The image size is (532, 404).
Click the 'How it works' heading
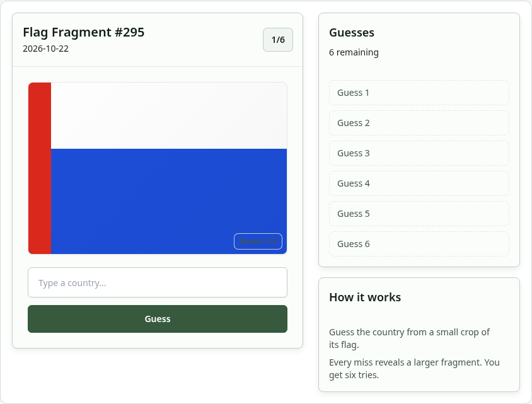[x=365, y=297]
